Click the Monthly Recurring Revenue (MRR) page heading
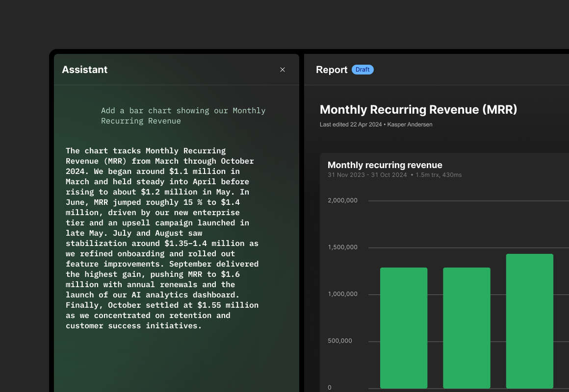569x392 pixels. [x=418, y=110]
